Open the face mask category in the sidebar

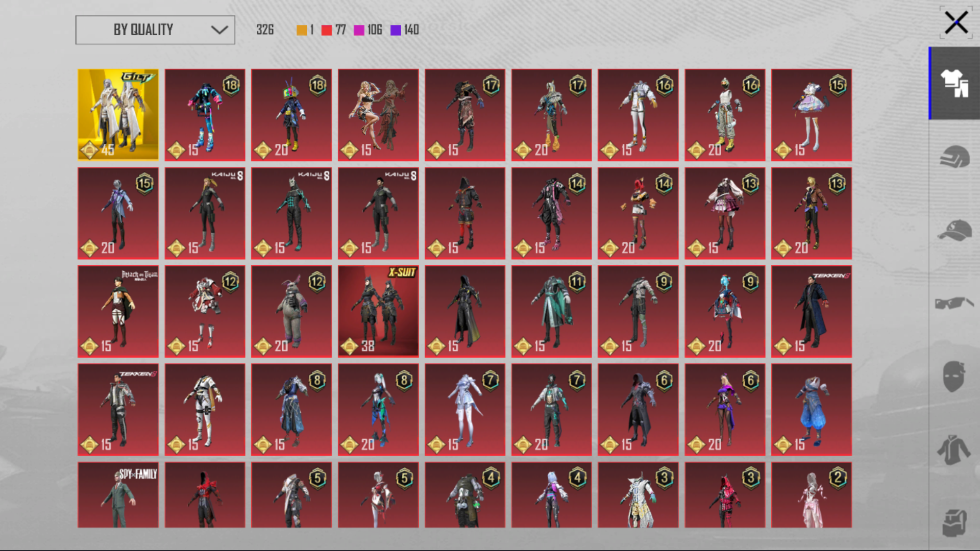pos(954,377)
